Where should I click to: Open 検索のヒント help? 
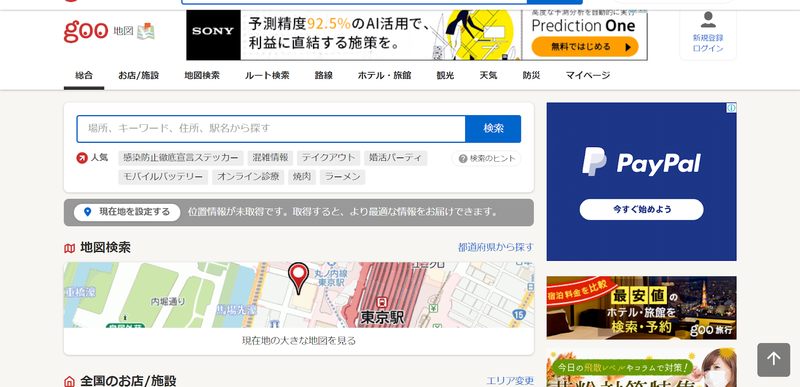tap(486, 159)
